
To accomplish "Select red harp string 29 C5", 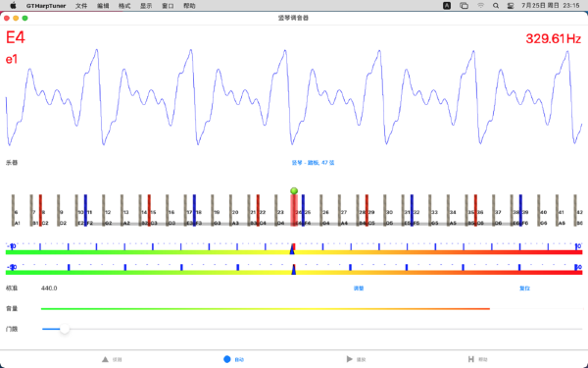I will click(x=367, y=210).
